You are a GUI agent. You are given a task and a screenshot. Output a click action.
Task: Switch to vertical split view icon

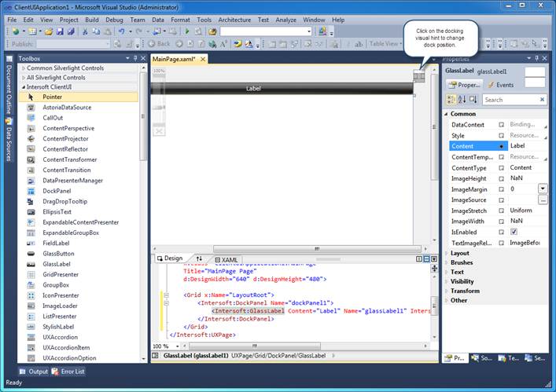(419, 259)
